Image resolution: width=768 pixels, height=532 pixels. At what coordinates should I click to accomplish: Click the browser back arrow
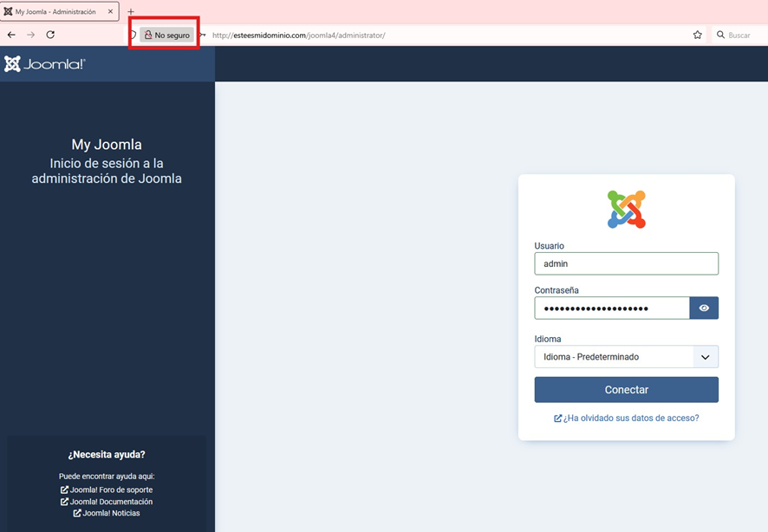(11, 35)
